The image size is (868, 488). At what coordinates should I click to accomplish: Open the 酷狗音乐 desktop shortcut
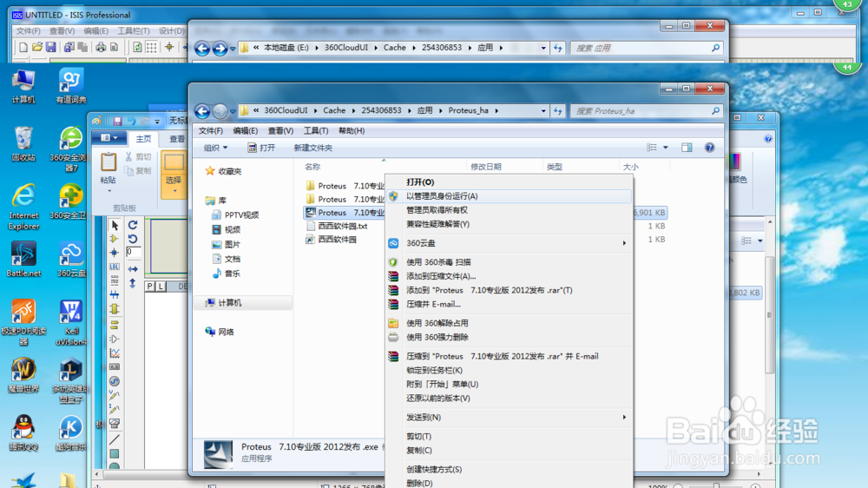point(71,432)
